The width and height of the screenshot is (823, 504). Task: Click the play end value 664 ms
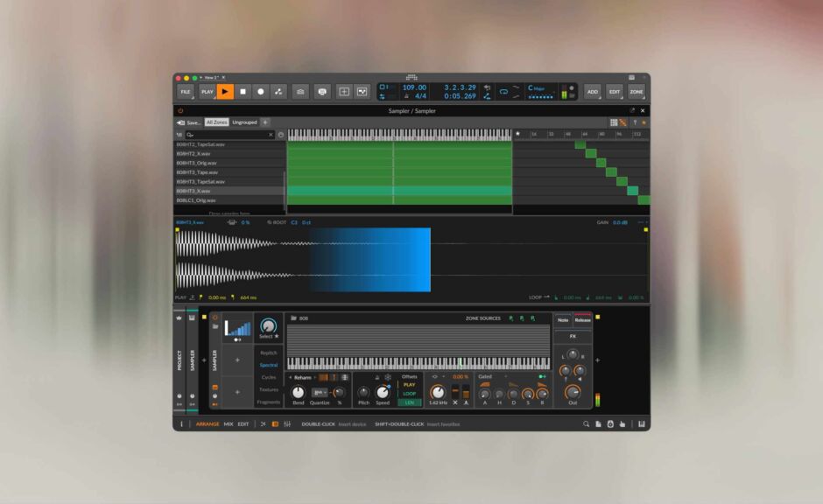[249, 297]
